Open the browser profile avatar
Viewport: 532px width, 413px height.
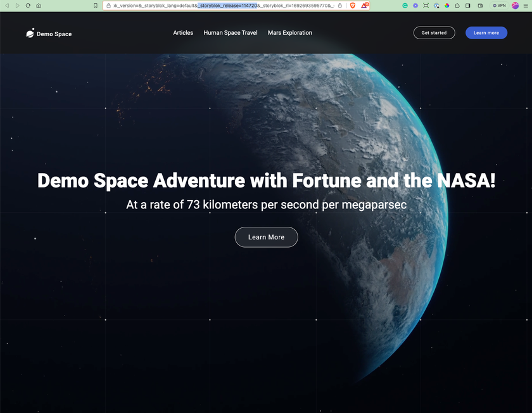[515, 6]
